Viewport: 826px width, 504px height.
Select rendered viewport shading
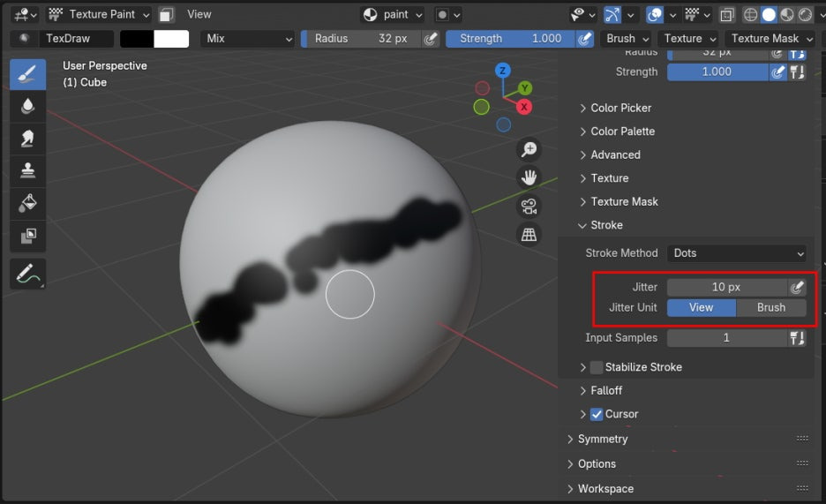[805, 15]
